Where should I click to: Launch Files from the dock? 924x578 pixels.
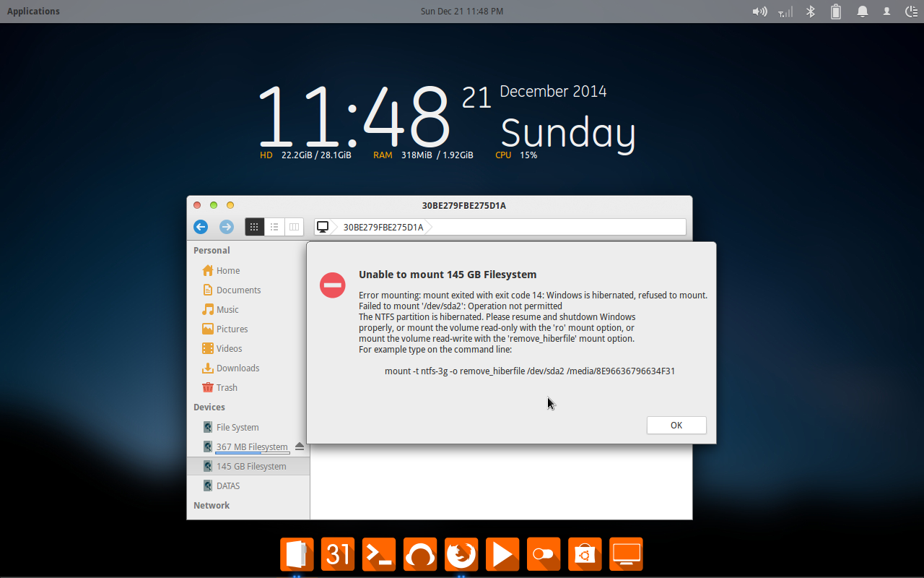pyautogui.click(x=297, y=554)
